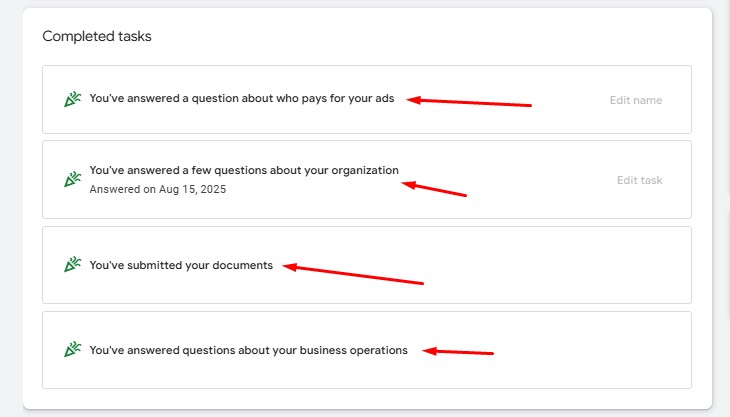Click 'You've answered questions about your business operations'
This screenshot has width=730, height=417.
[249, 350]
